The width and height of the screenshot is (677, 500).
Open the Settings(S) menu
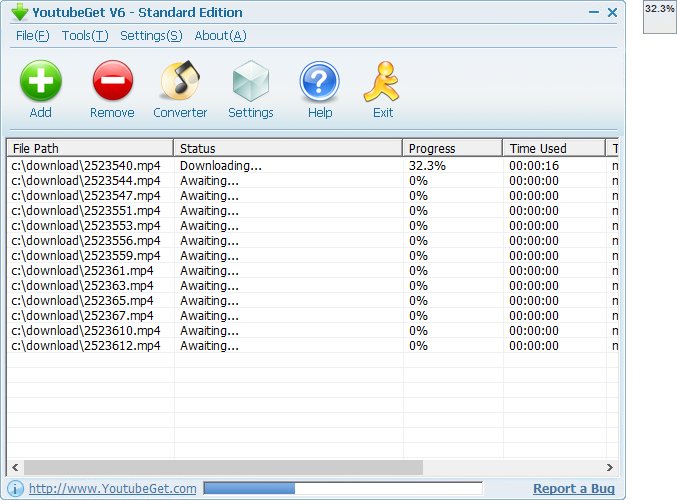tap(151, 36)
